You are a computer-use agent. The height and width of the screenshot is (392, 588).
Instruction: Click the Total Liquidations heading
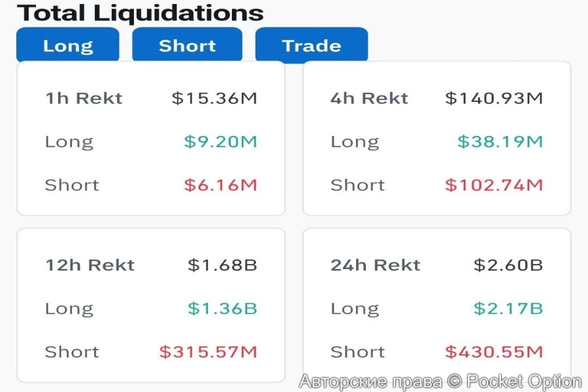click(140, 12)
